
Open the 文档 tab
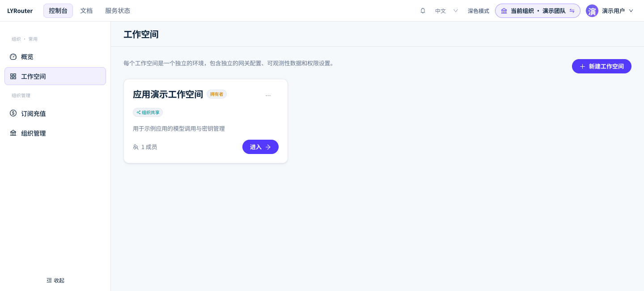tap(86, 11)
